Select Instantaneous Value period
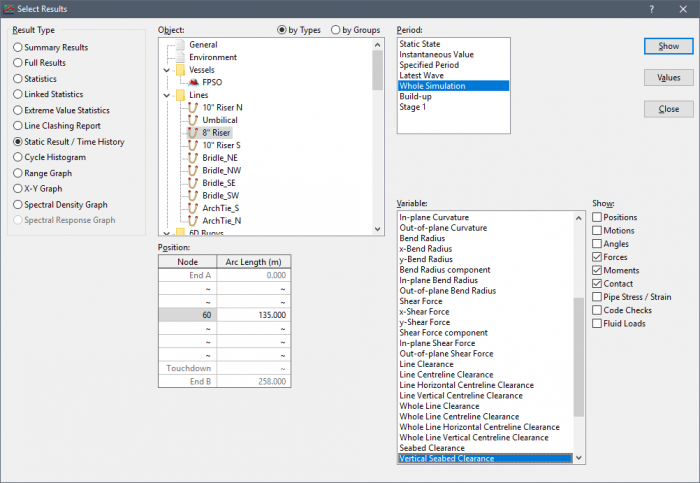700x483 pixels. click(453, 54)
